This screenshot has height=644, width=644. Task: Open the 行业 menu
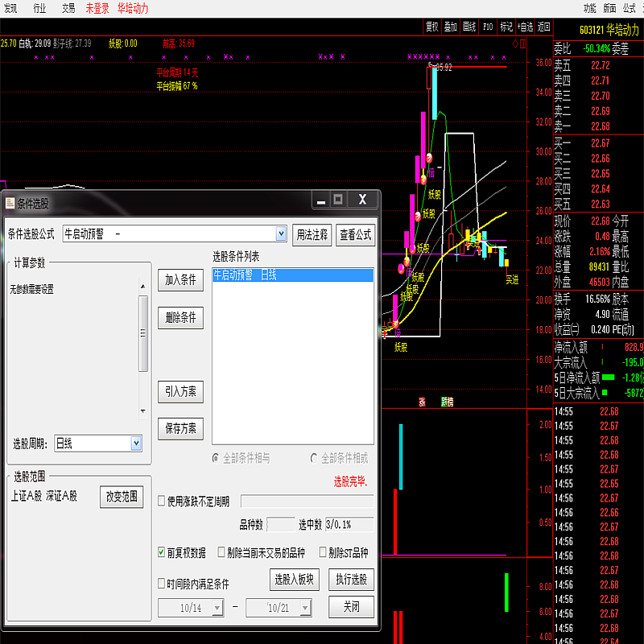39,8
